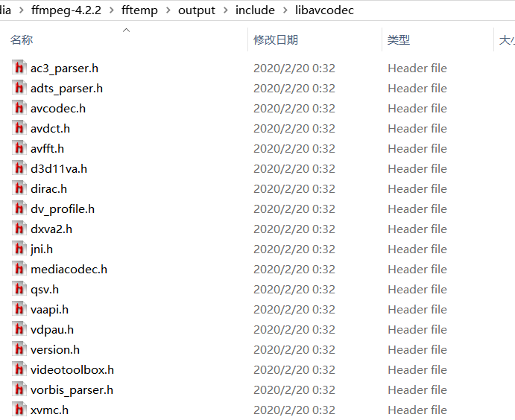
Task: Click the xvmc.h file icon
Action: (19, 410)
